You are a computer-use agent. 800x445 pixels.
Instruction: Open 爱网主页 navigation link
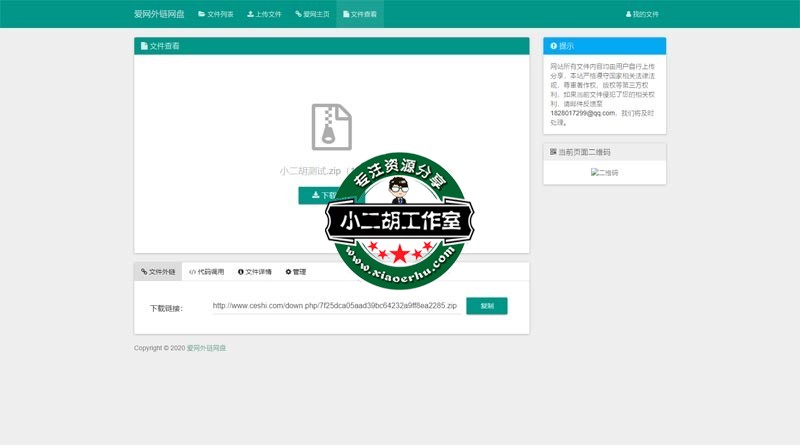312,14
